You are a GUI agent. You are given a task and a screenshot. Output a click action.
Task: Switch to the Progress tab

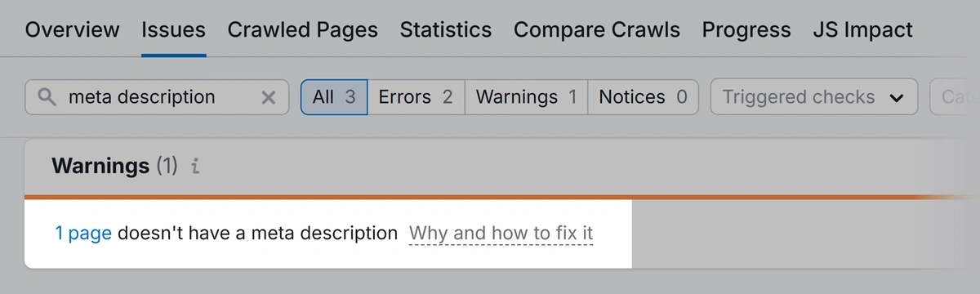pos(746,30)
